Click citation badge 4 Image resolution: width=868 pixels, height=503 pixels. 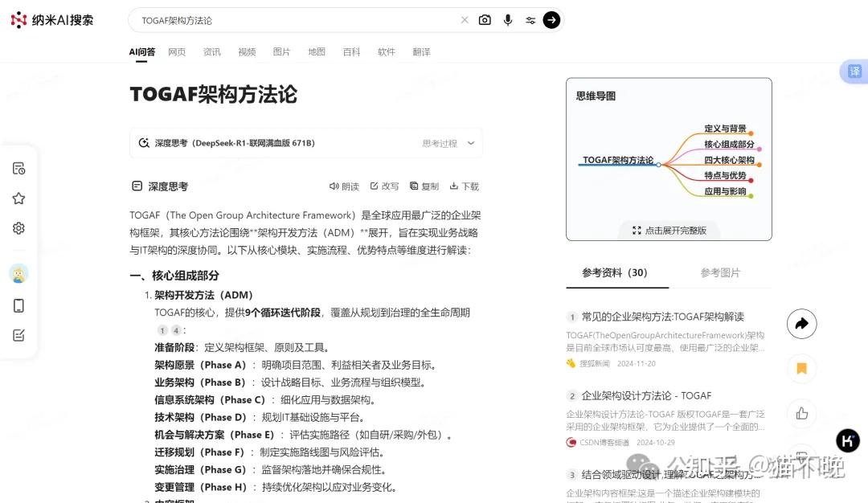pyautogui.click(x=176, y=330)
